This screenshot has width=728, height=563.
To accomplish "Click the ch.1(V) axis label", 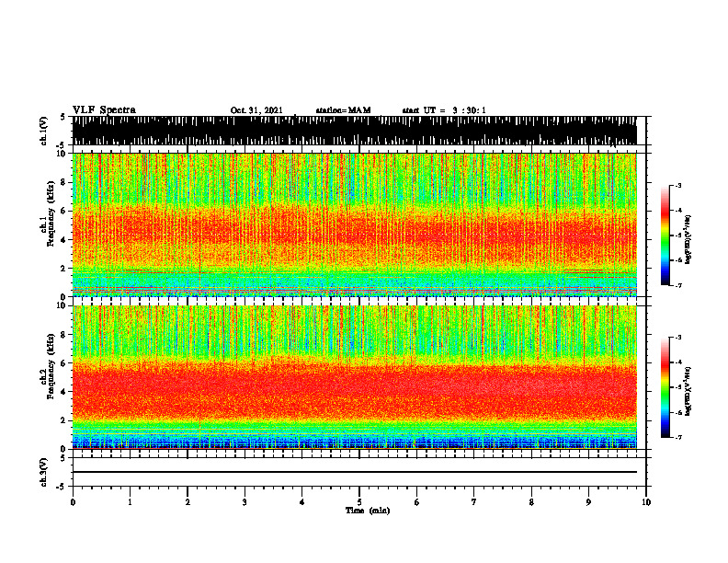I will (43, 131).
